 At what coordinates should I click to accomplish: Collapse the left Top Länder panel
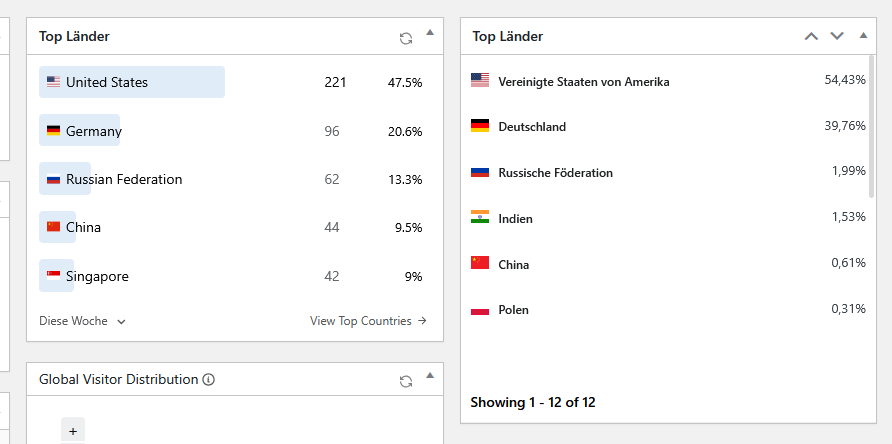430,32
